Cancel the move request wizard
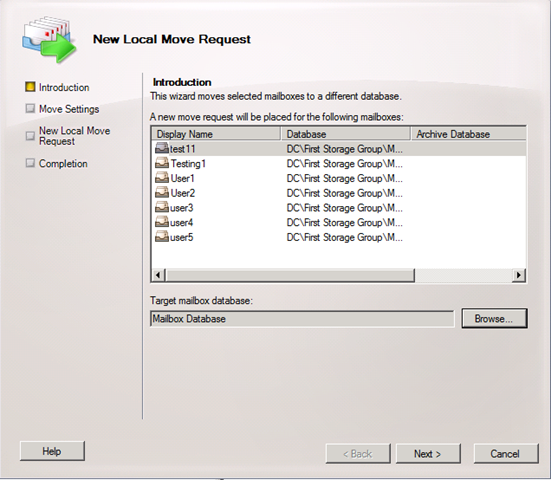Screen dimensions: 551x480 (x=506, y=454)
